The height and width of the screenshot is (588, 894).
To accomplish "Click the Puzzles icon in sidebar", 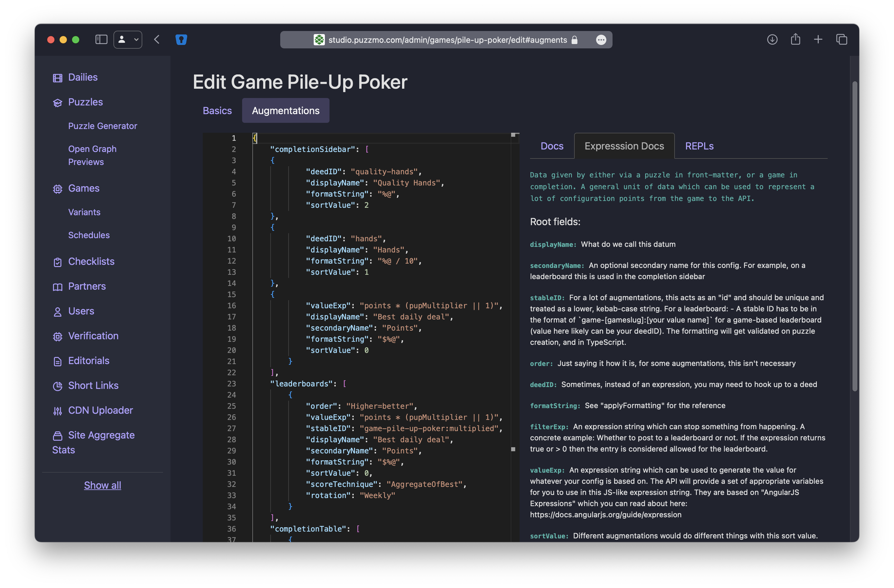I will coord(57,103).
